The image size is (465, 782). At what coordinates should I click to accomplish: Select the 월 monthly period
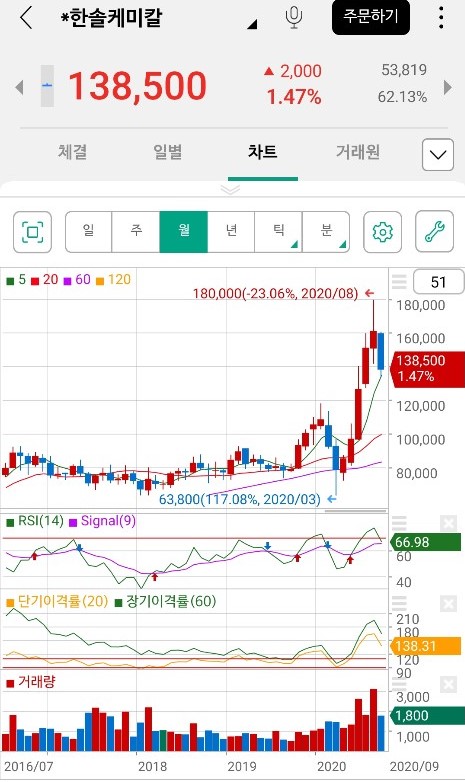(x=184, y=232)
